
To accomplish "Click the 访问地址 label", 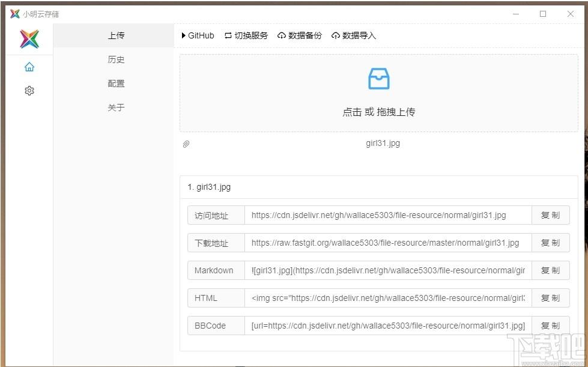I will (216, 215).
